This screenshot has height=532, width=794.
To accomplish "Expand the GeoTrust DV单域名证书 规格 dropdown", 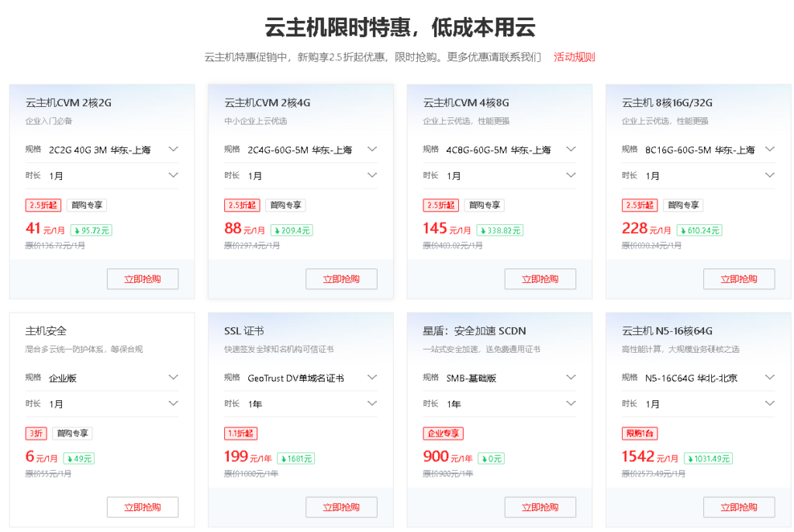I will tap(301, 378).
